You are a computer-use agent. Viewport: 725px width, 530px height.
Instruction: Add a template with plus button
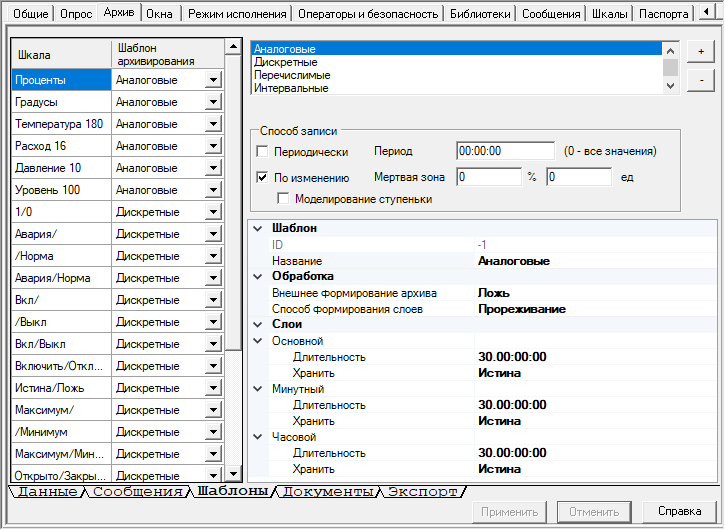click(701, 52)
